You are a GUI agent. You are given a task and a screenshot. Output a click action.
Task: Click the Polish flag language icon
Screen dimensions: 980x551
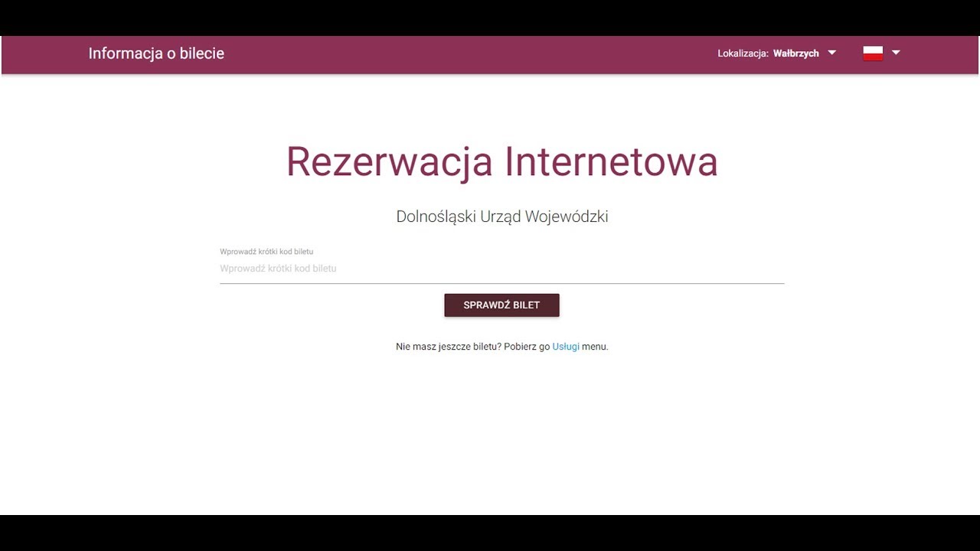(x=873, y=53)
